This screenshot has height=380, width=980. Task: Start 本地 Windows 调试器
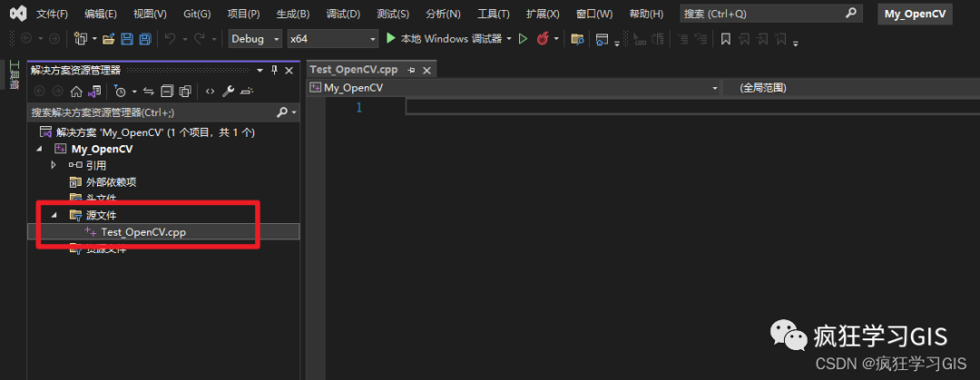(x=444, y=39)
